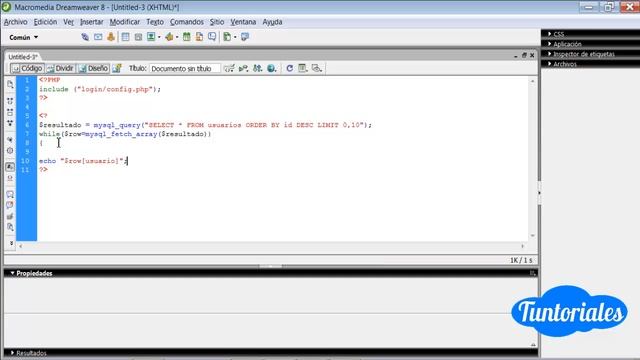The width and height of the screenshot is (640, 360).
Task: Insert a Table from the toolbar
Action: point(125,37)
